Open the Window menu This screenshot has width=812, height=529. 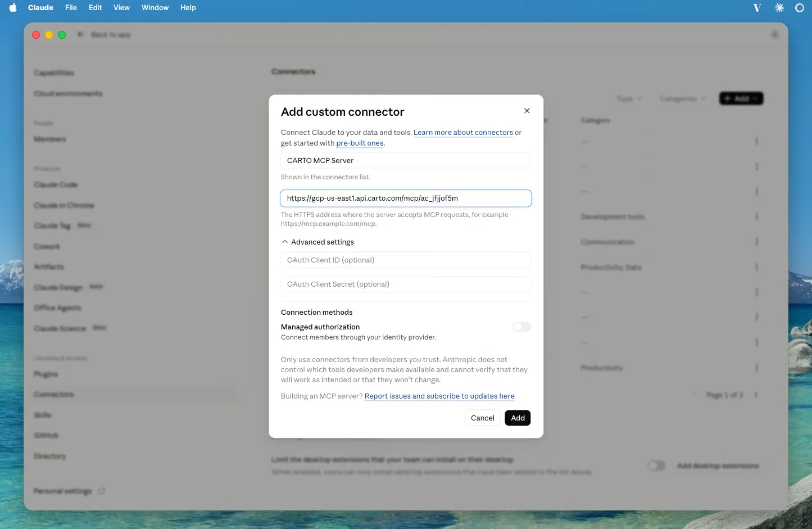[x=155, y=8]
